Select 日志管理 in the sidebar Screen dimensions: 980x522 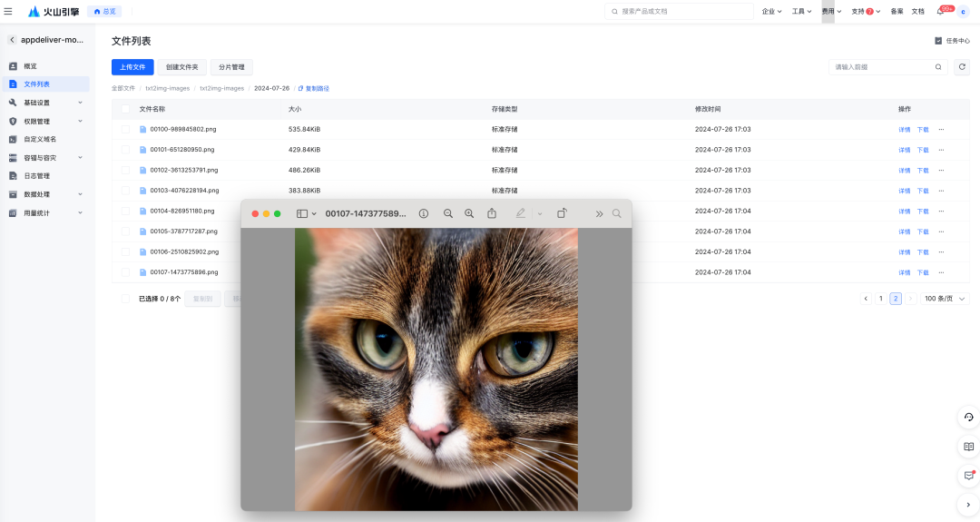coord(37,176)
